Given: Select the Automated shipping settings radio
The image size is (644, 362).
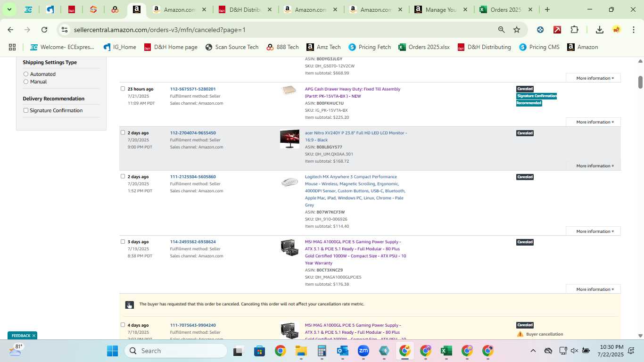Looking at the screenshot, I should 26,74.
